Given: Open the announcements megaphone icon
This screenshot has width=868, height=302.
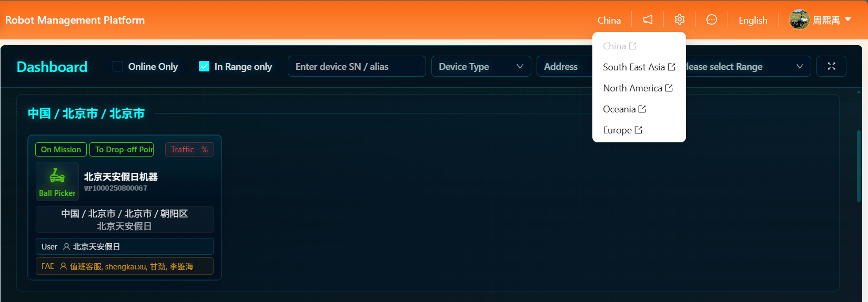Looking at the screenshot, I should tap(648, 19).
